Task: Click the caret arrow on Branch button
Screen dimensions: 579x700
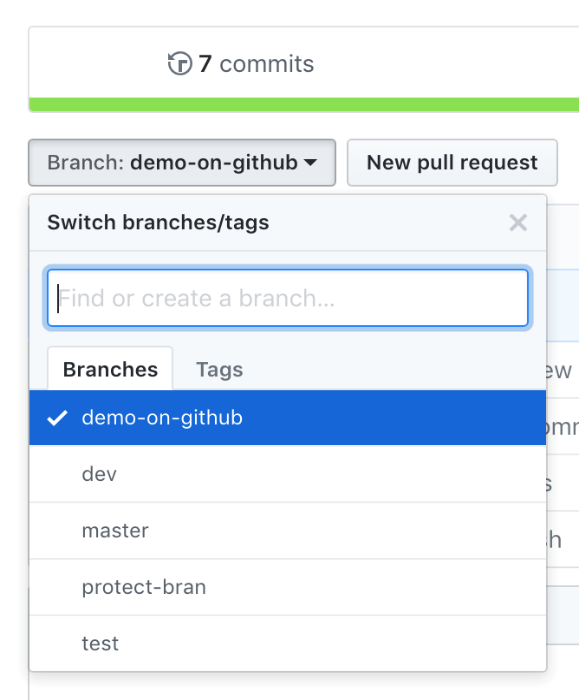Action: (x=310, y=162)
